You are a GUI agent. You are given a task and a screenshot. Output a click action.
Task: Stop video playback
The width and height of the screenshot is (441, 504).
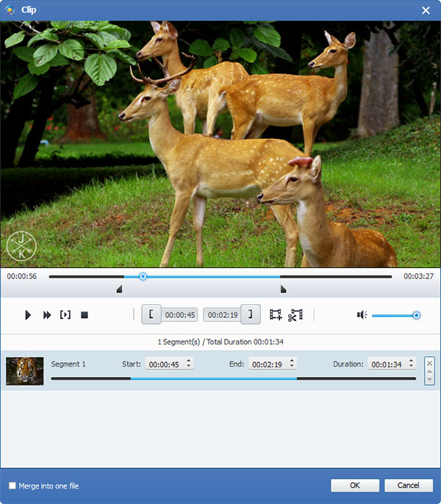point(85,315)
